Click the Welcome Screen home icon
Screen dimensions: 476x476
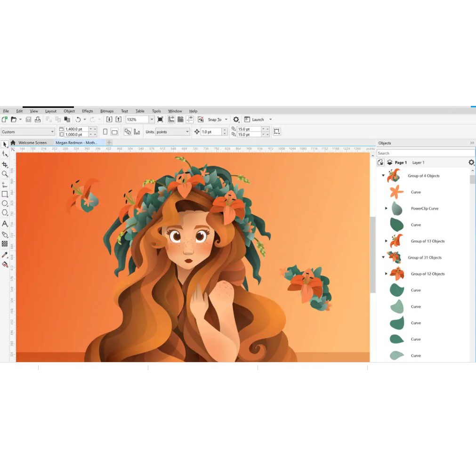[13, 142]
